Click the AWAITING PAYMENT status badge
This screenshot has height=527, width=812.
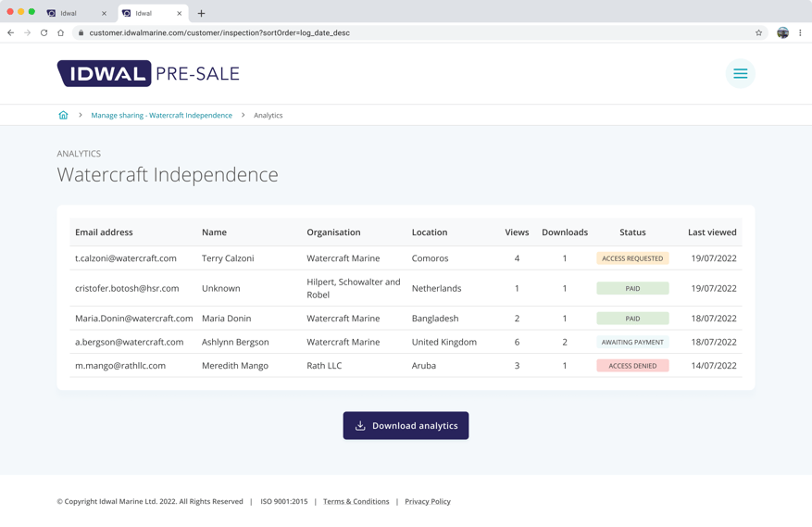632,342
